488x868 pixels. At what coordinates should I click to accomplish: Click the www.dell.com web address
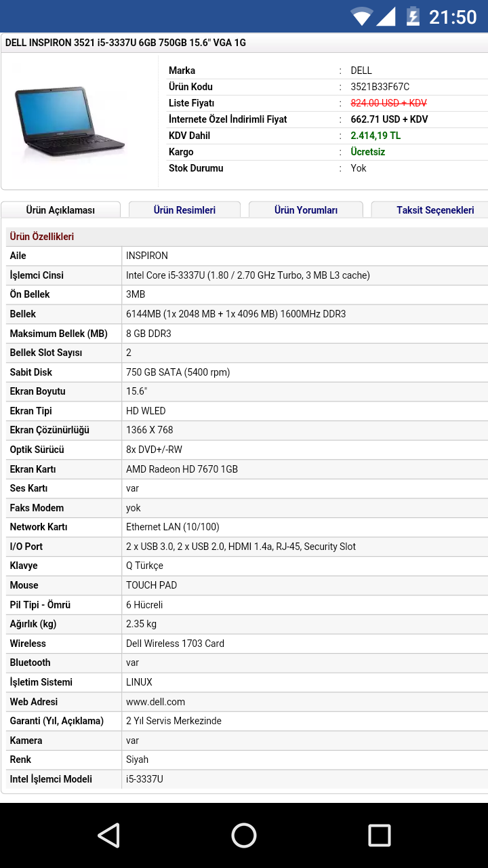click(x=155, y=702)
